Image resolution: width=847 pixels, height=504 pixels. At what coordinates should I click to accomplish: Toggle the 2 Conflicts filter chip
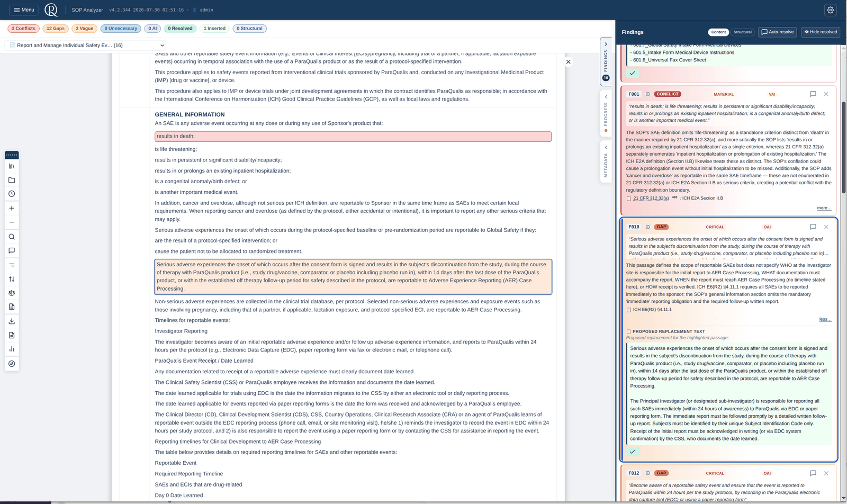[23, 29]
